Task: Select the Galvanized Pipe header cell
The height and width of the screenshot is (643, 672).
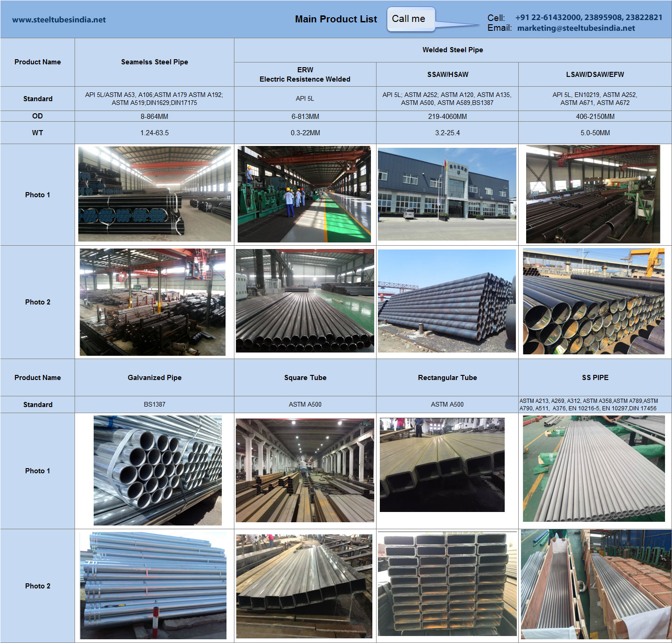Action: pyautogui.click(x=155, y=378)
